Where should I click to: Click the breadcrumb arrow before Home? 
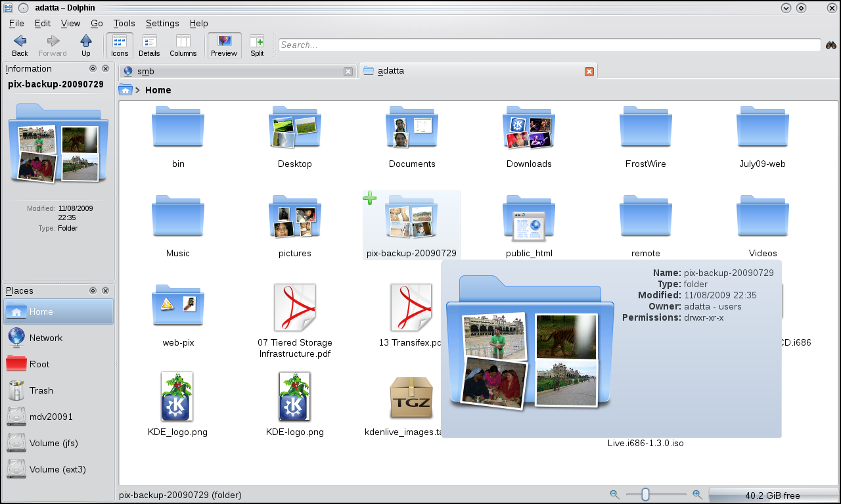[x=137, y=90]
